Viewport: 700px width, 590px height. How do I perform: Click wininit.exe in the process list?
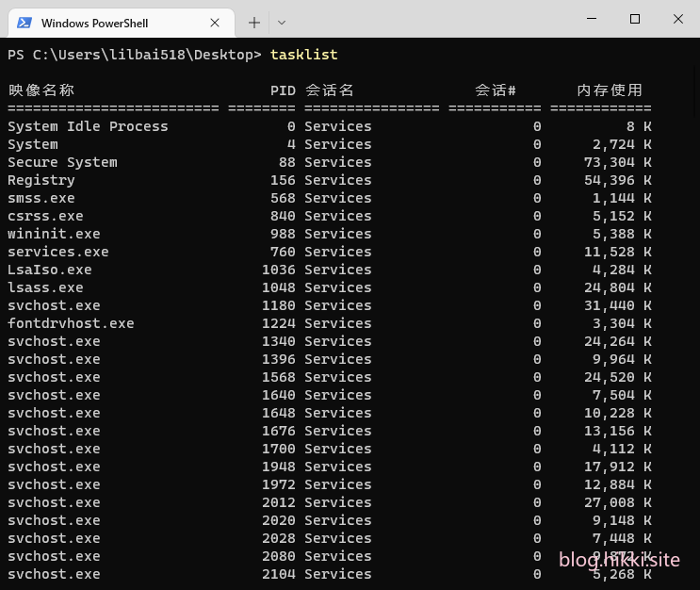coord(54,234)
